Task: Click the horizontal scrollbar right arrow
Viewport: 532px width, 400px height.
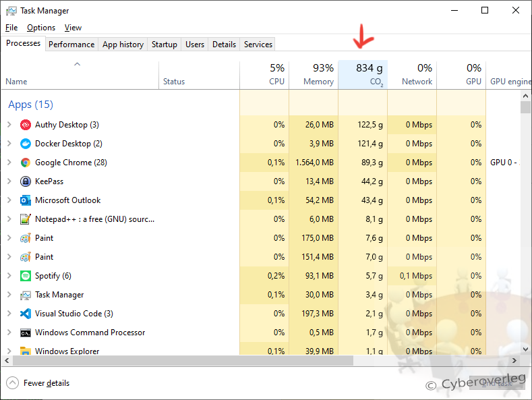Action: tap(514, 361)
